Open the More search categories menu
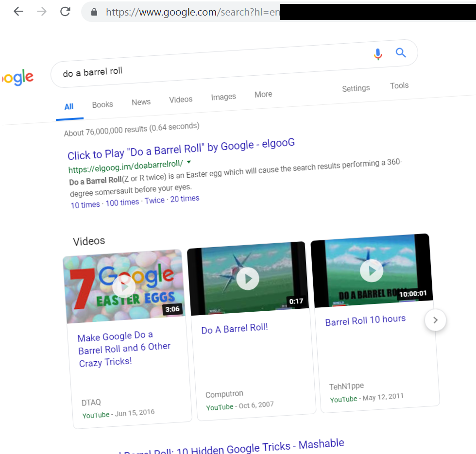This screenshot has width=476, height=454. pyautogui.click(x=263, y=94)
